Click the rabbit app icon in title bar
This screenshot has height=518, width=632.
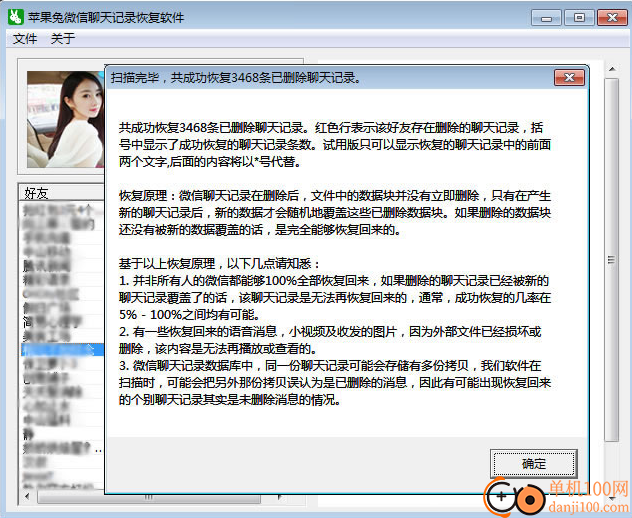16,17
